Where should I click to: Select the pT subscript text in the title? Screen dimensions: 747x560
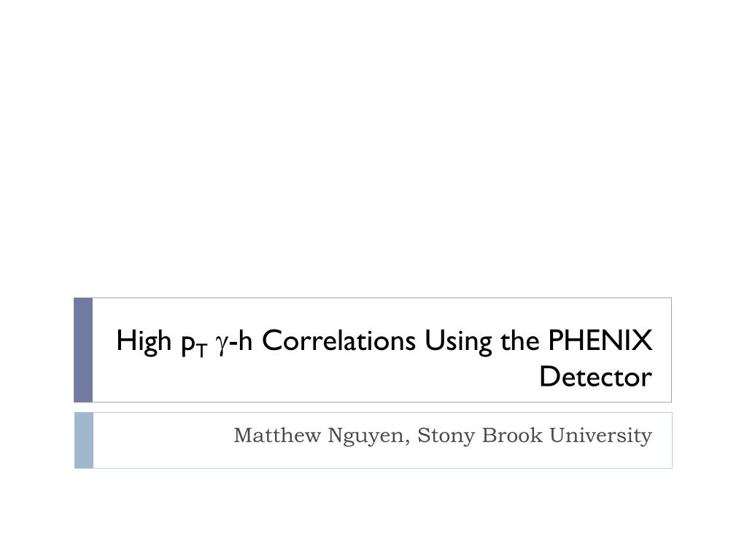click(195, 345)
